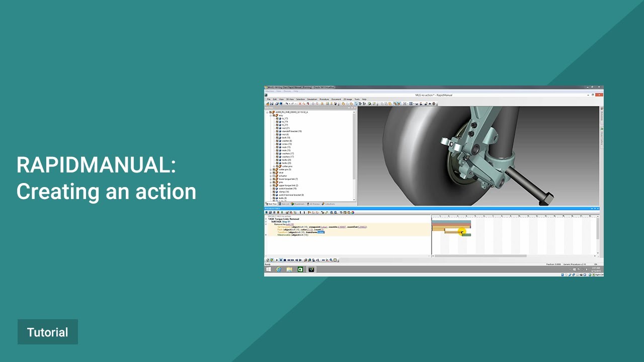Click the zoomIn value 4.160697 link
Screen dimensions: 644x362
(x=342, y=227)
